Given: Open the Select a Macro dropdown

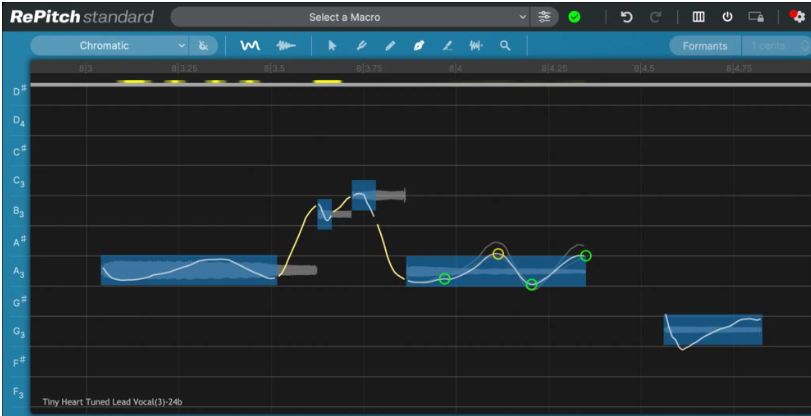Looking at the screenshot, I should (x=350, y=17).
